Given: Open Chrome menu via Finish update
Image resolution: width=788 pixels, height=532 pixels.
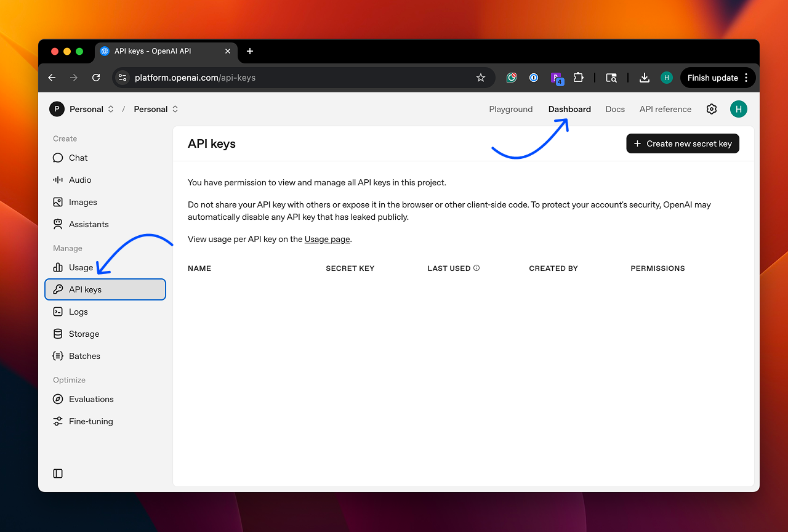Looking at the screenshot, I should pos(718,78).
